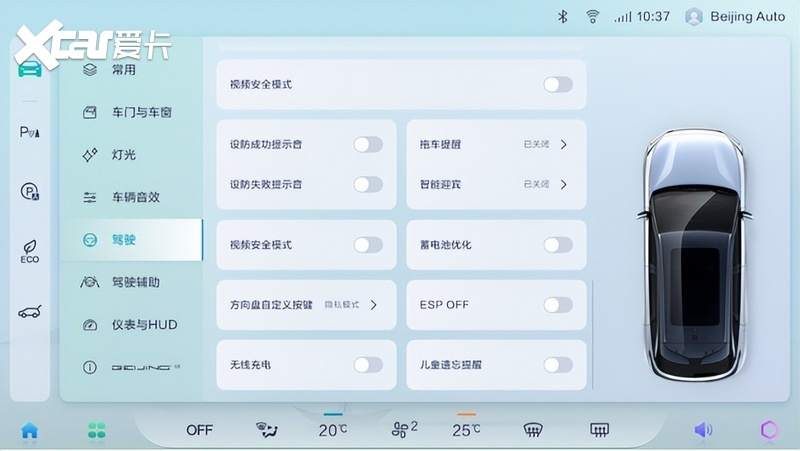Open 方向盘自定义按键 options chevron
800x451 pixels.
click(x=374, y=305)
